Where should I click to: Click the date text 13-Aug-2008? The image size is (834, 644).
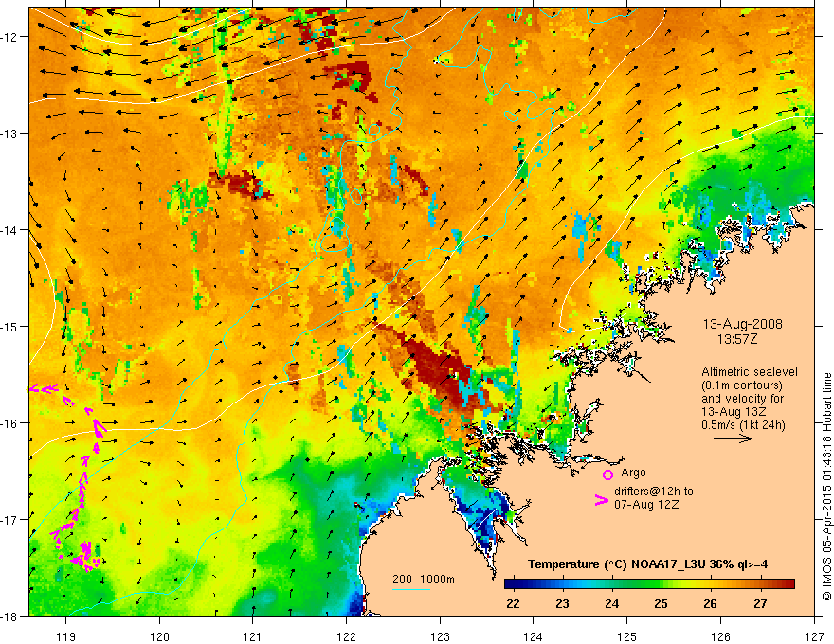point(742,324)
